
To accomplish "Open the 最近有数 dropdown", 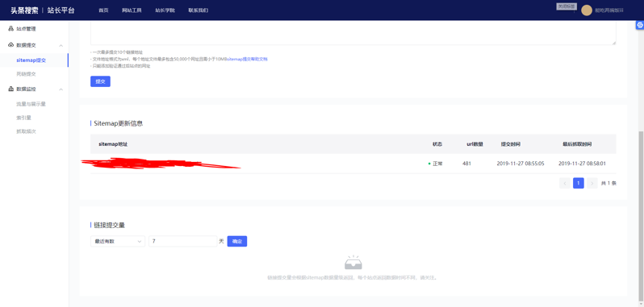I will (118, 242).
